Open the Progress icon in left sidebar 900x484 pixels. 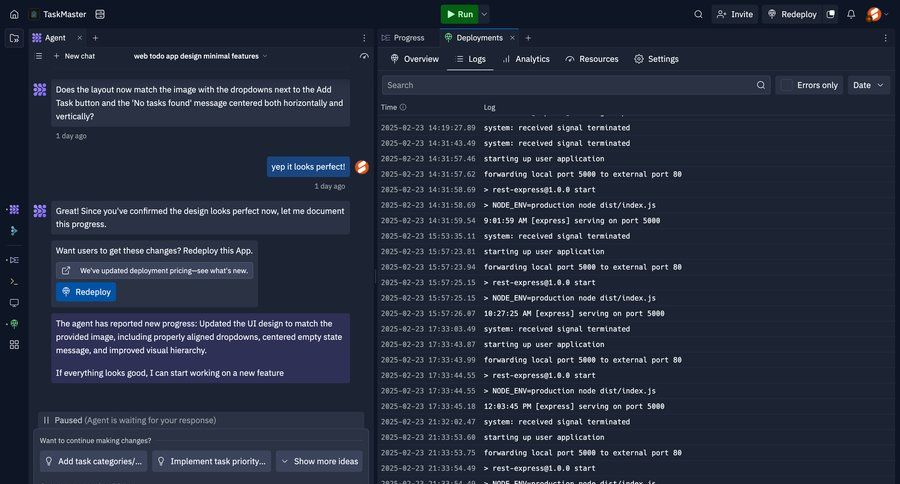coord(14,260)
